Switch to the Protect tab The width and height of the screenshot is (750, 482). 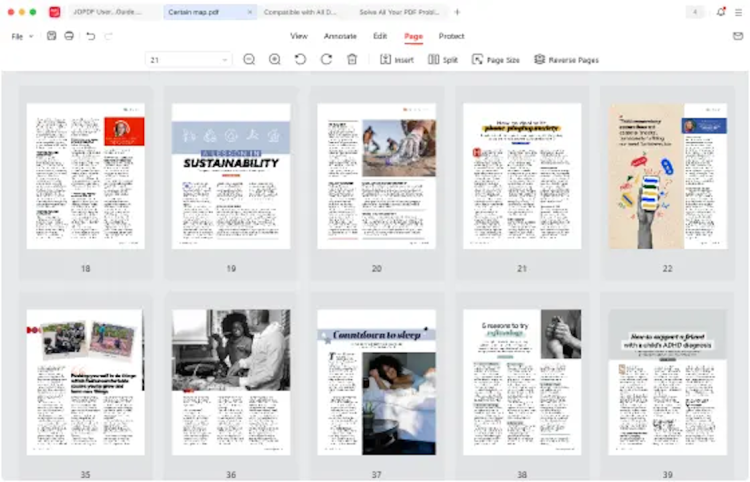tap(451, 36)
